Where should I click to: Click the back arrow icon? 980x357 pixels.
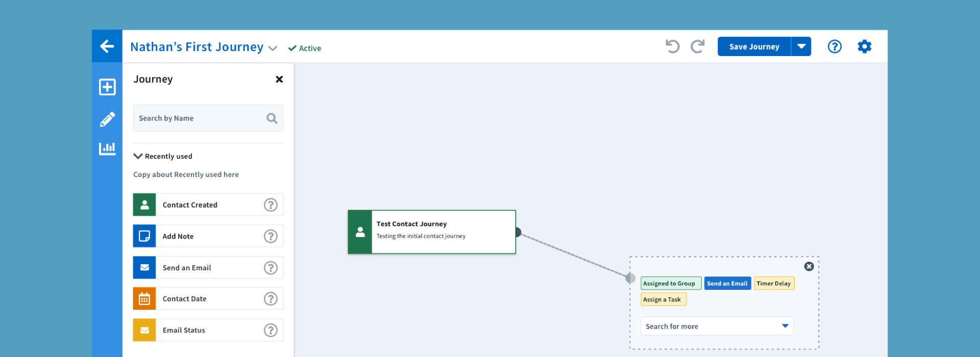(x=107, y=46)
